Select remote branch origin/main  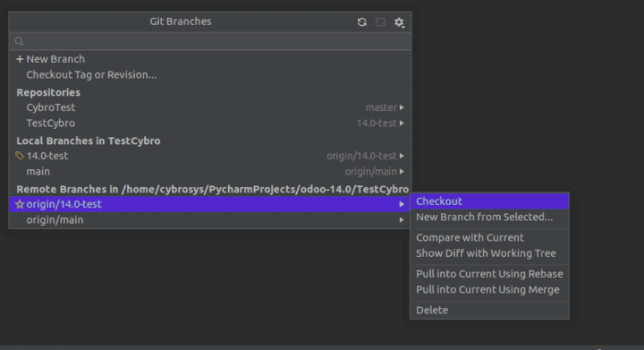210,220
